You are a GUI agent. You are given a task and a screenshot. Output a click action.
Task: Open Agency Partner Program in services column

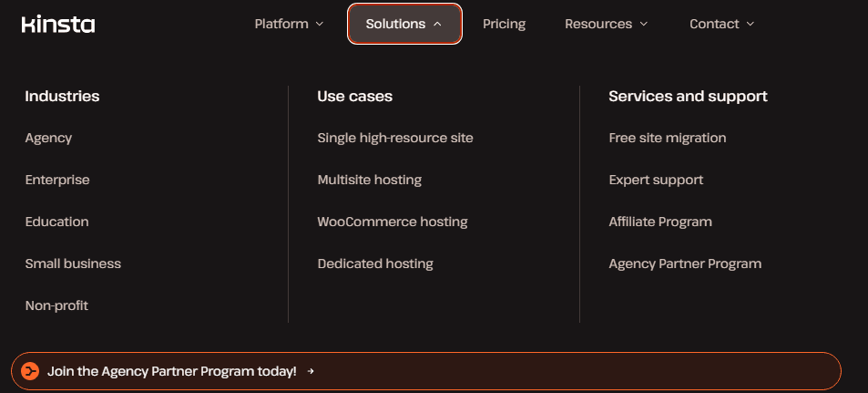click(685, 264)
